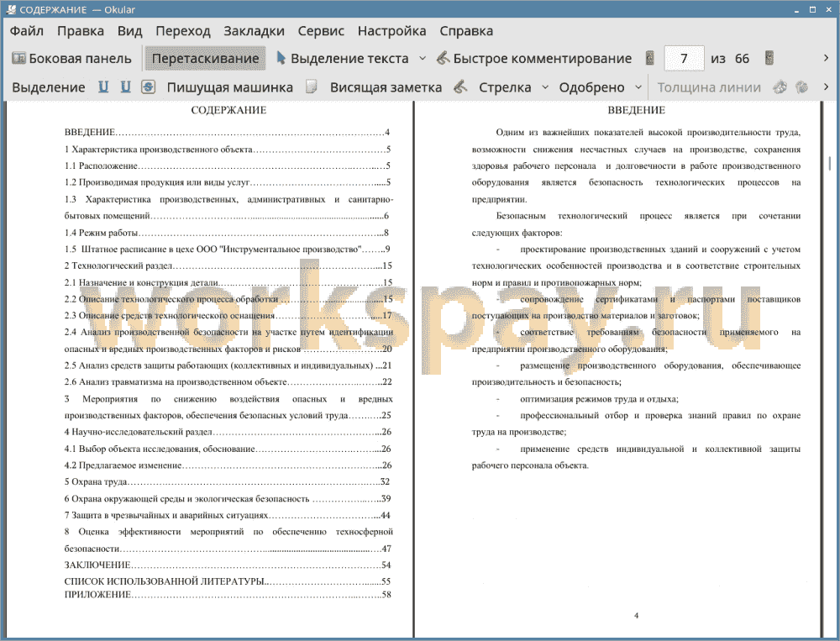Screen dimensions: 840x641
Task: Choose the Пишущая машинка typewriter tool
Action: click(230, 87)
